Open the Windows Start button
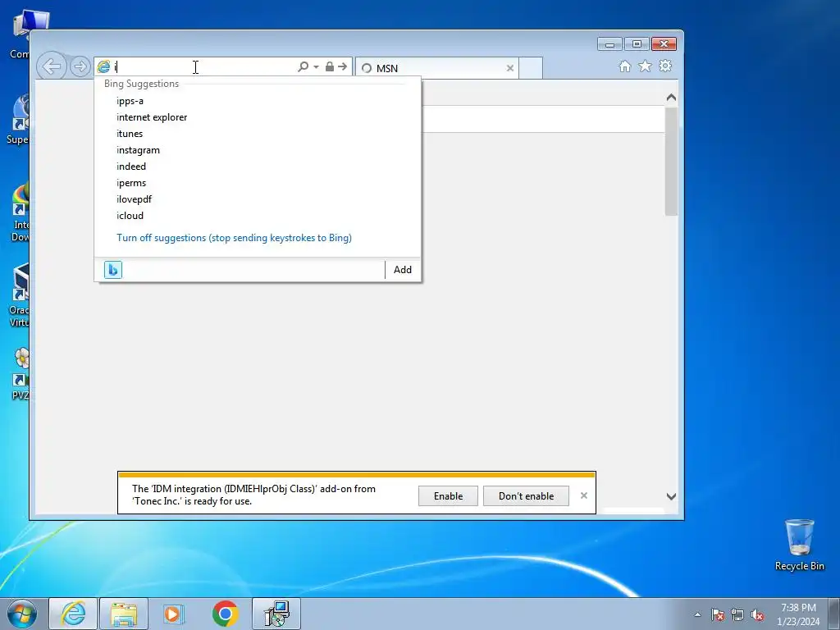The width and height of the screenshot is (840, 630). (22, 614)
